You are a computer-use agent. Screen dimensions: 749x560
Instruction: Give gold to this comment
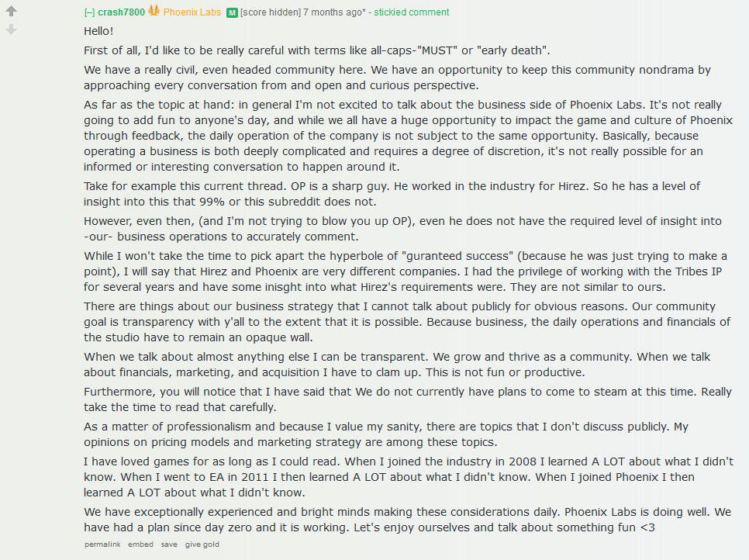click(202, 544)
